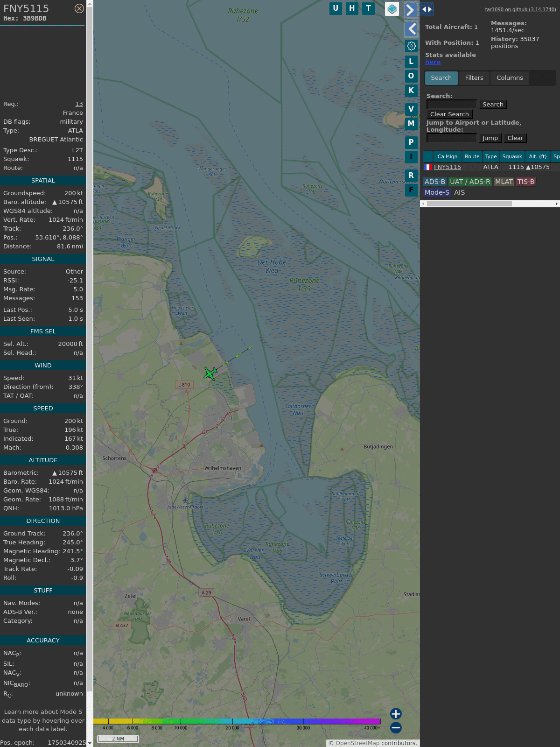The image size is (560, 747).
Task: Click the double-arrow sidebar toggle button
Action: click(427, 9)
